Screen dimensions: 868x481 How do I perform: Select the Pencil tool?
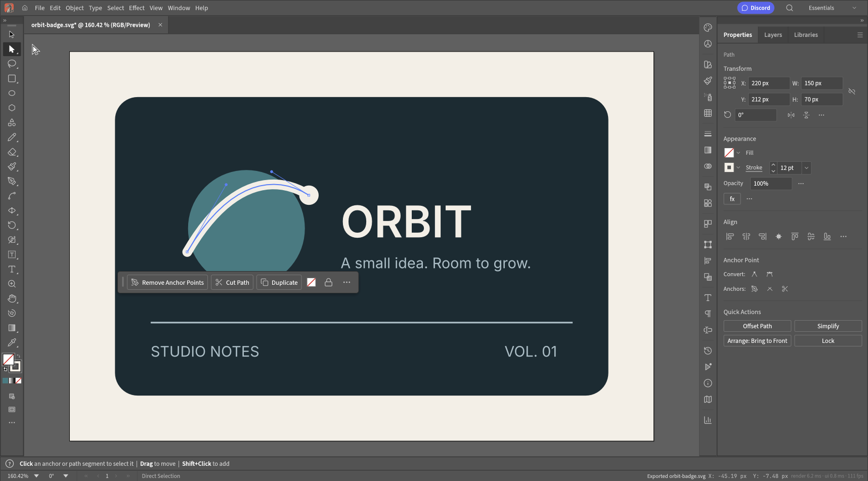(12, 137)
